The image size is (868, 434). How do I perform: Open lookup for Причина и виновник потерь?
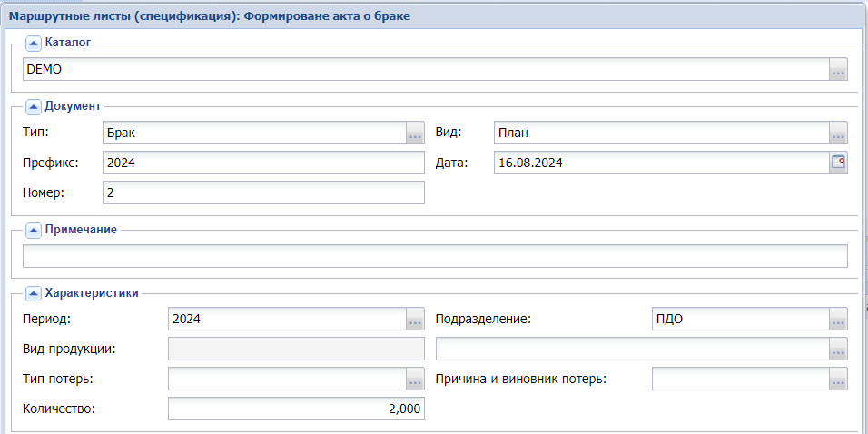click(x=838, y=380)
